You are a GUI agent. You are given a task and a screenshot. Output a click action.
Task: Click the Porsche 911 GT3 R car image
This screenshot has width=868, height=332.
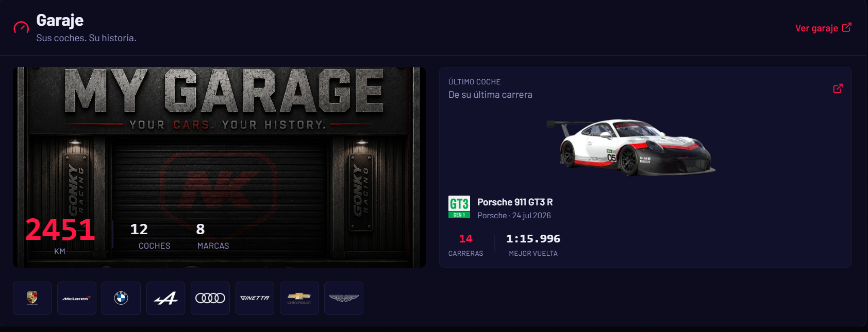pyautogui.click(x=631, y=148)
